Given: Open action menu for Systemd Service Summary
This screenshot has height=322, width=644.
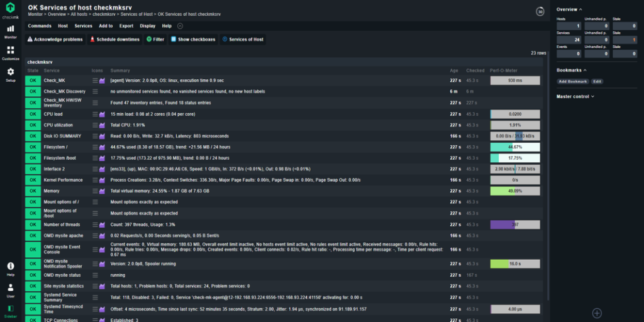Looking at the screenshot, I should tap(96, 297).
